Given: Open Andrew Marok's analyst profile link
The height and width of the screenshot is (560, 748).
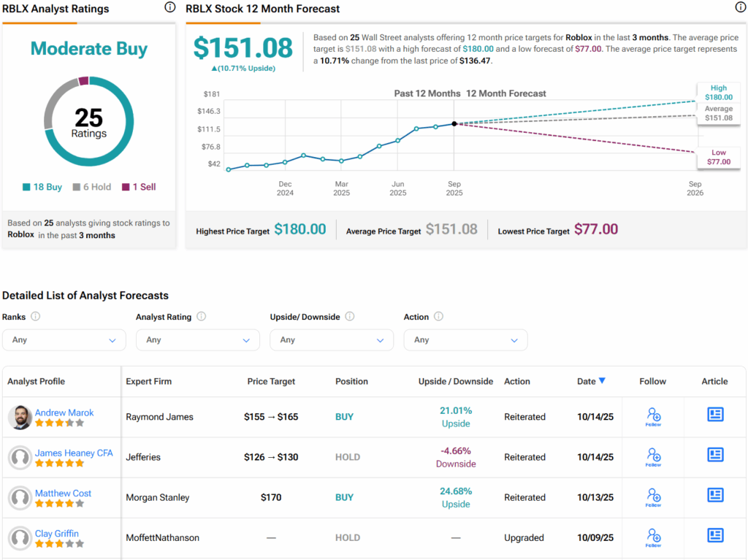Looking at the screenshot, I should tap(64, 413).
